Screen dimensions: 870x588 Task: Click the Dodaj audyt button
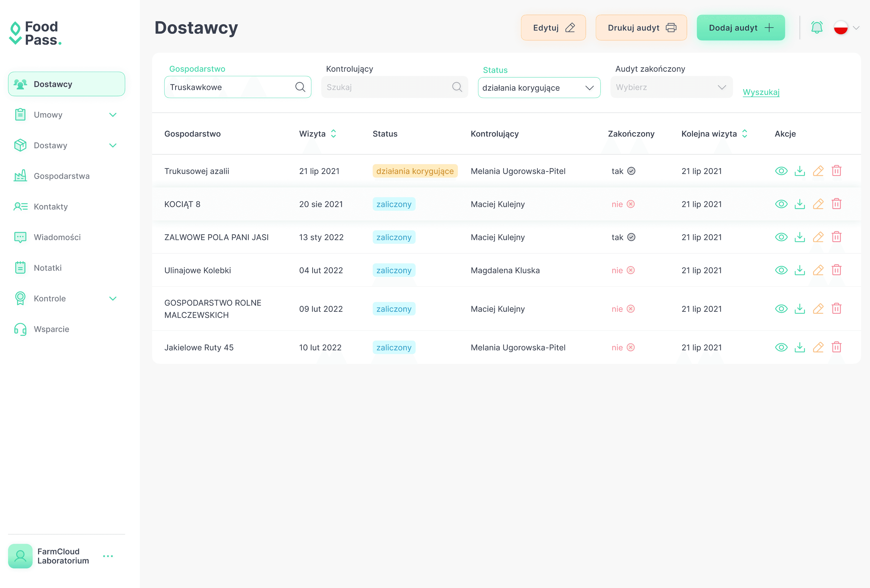coord(740,28)
